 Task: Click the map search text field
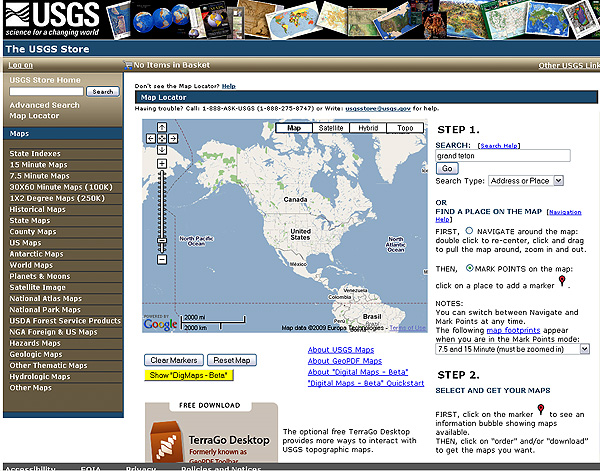[x=502, y=155]
